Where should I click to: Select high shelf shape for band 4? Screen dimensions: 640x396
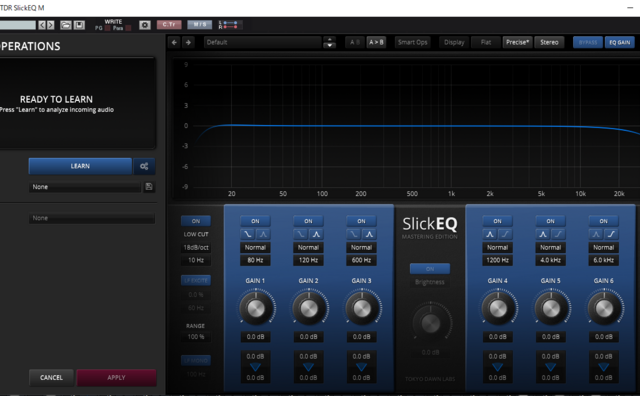click(x=505, y=234)
